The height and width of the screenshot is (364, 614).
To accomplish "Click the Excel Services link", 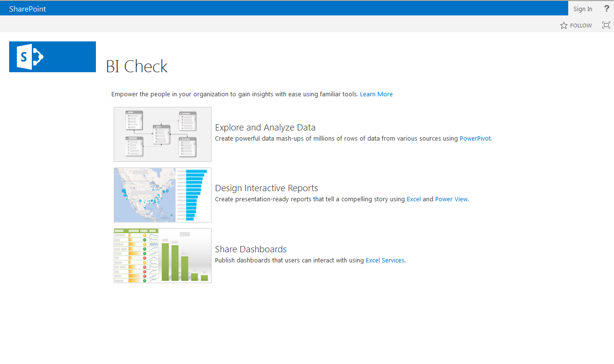I will 385,260.
